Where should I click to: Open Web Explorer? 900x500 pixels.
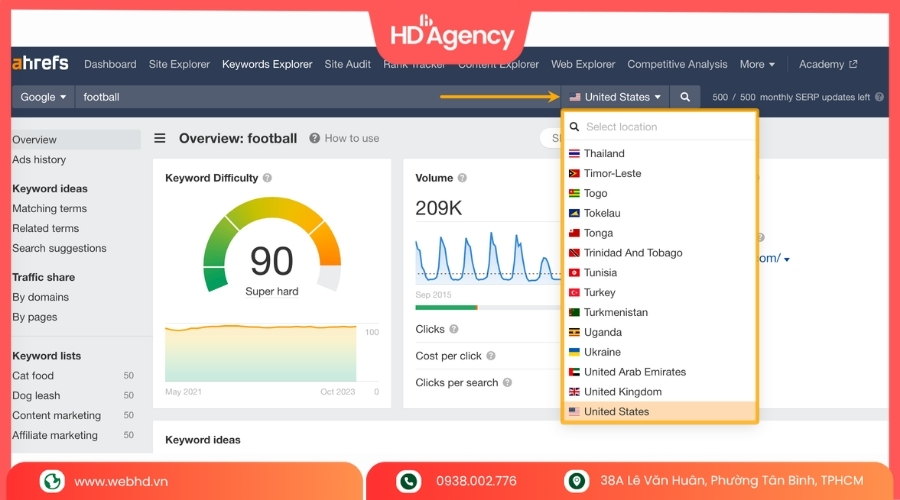(x=583, y=64)
